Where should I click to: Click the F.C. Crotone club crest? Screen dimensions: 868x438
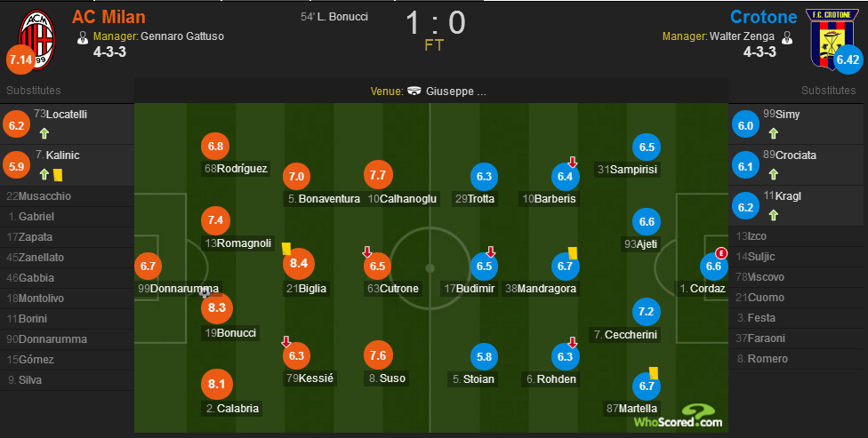(831, 38)
